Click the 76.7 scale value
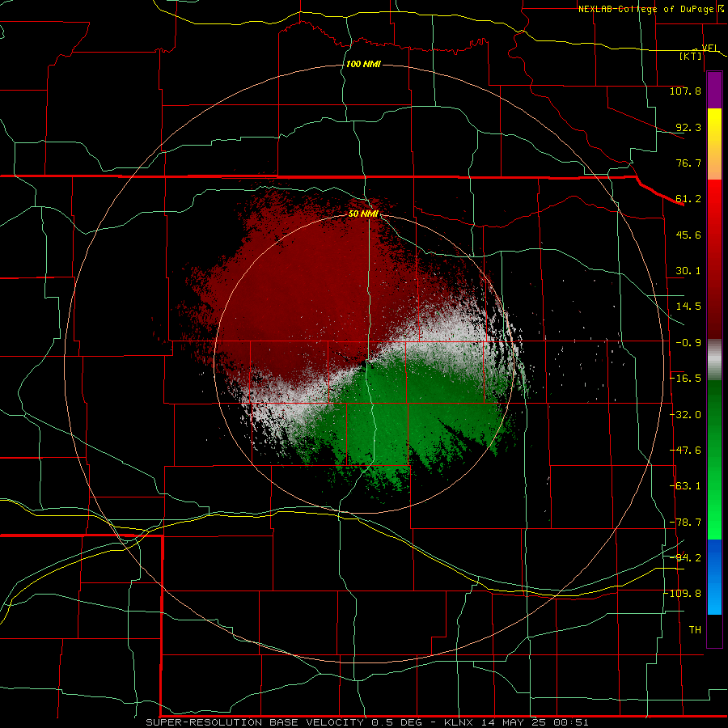The height and width of the screenshot is (728, 728). click(x=688, y=163)
